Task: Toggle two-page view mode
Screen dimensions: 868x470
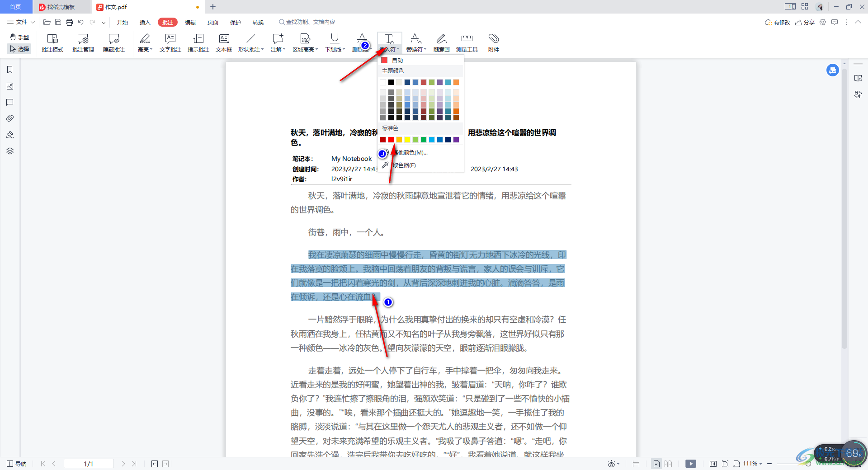Action: [x=668, y=464]
